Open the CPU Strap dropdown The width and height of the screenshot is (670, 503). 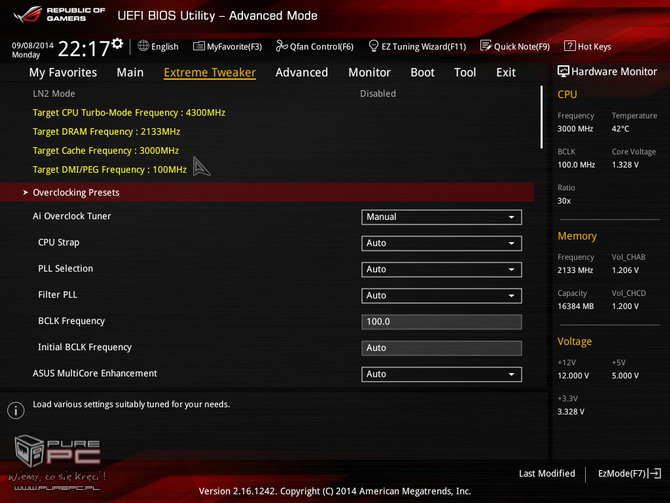point(441,243)
